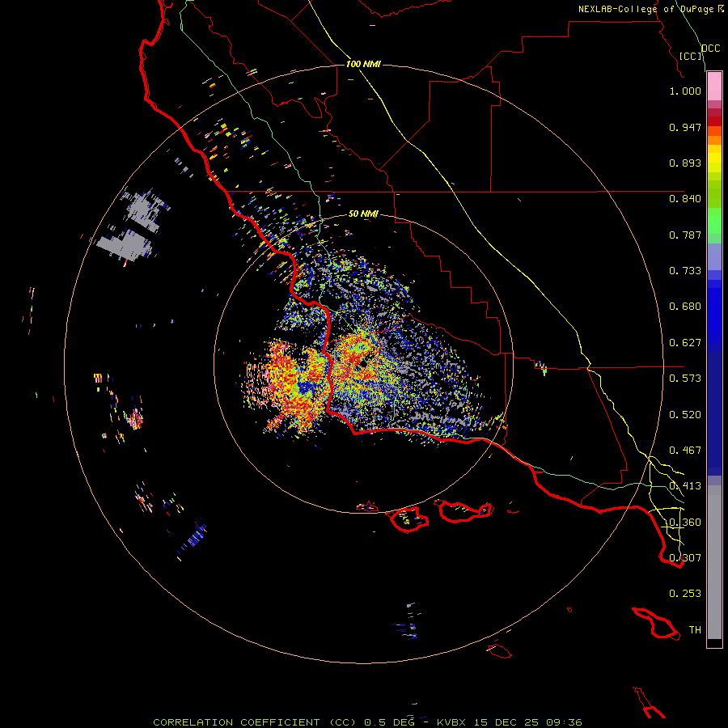The image size is (728, 728).
Task: Click the 0.947 legend value
Action: coord(685,127)
